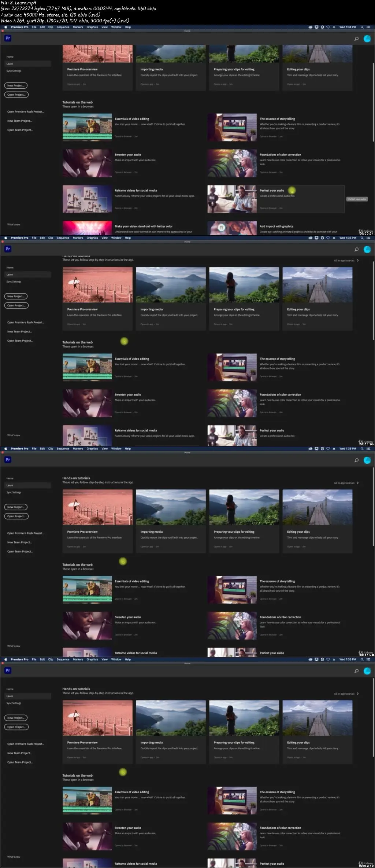Screen dimensions: 375x868
Task: Open the Help menu in the top frame
Action: (128, 27)
